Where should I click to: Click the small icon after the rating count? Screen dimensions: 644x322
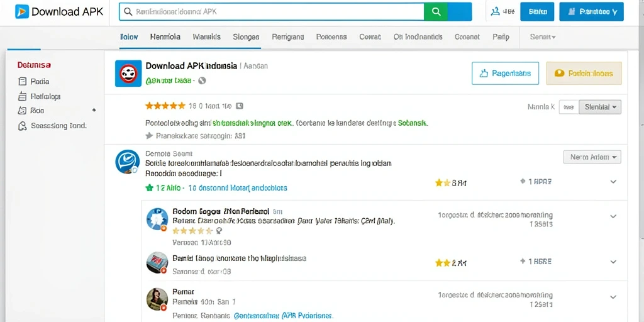click(240, 106)
